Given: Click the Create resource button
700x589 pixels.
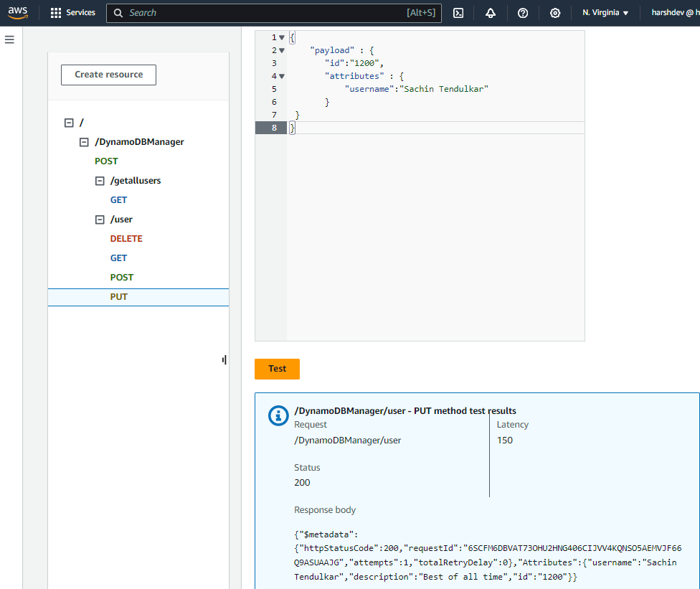Looking at the screenshot, I should click(108, 75).
